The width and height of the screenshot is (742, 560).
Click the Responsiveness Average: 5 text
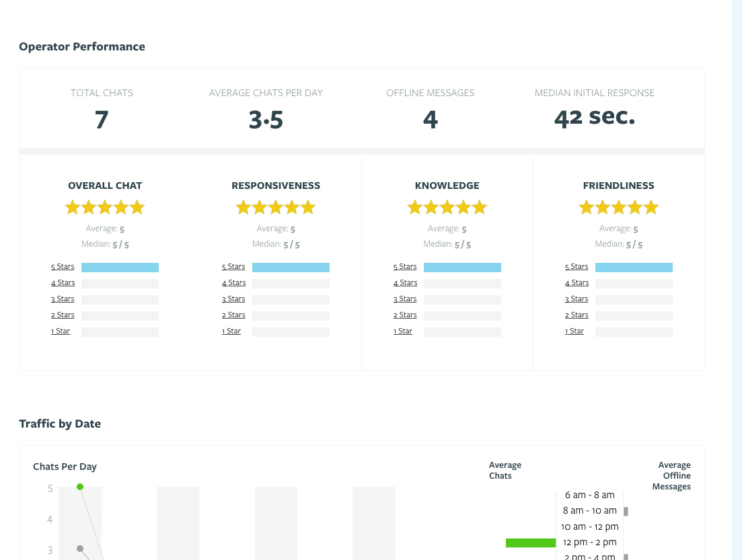[276, 229]
